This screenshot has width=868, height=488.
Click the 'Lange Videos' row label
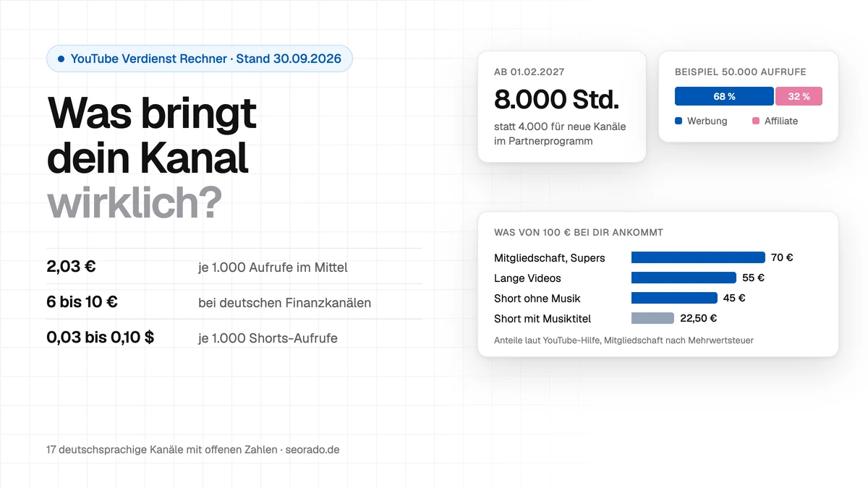(527, 278)
